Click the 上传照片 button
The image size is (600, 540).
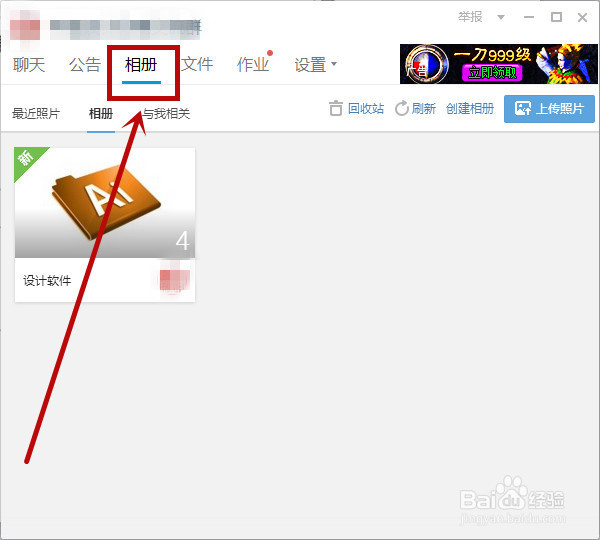coord(549,109)
